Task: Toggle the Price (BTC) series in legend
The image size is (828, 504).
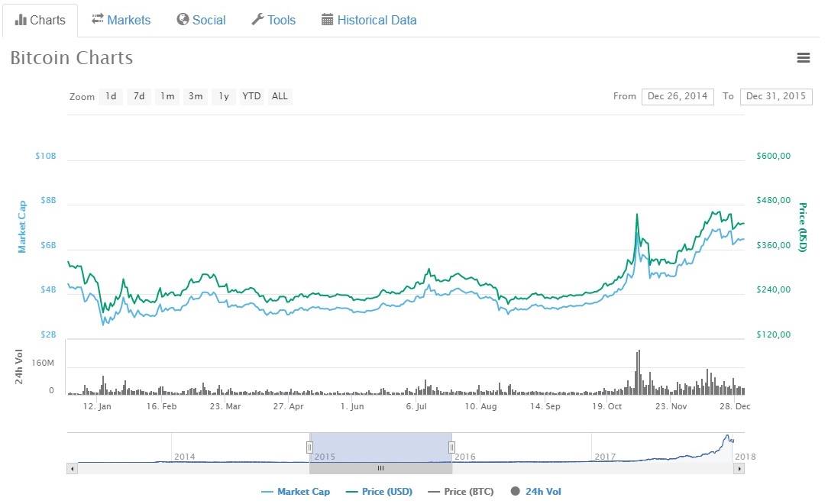Action: point(461,491)
